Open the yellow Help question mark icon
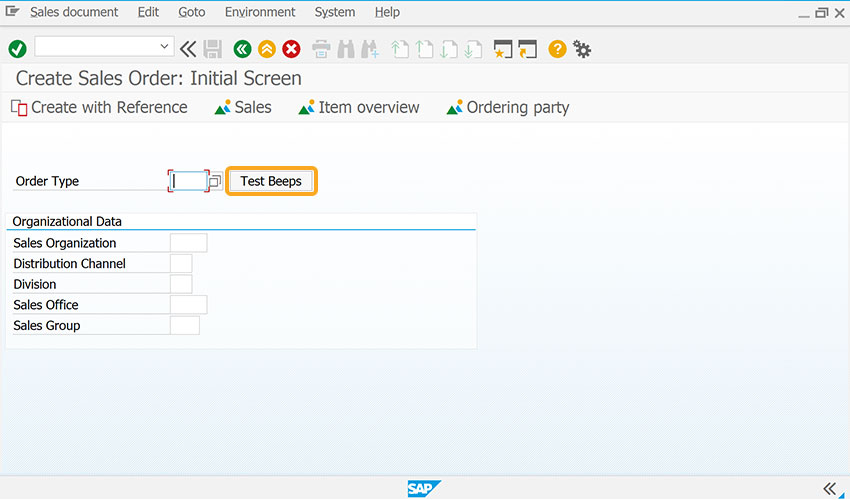Image resolution: width=850 pixels, height=500 pixels. coord(557,49)
